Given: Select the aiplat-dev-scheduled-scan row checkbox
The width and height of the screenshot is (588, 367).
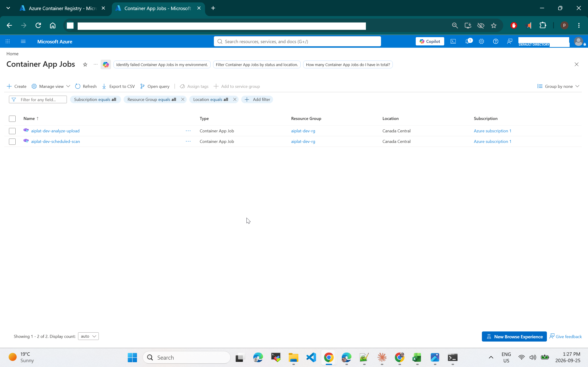Looking at the screenshot, I should pyautogui.click(x=12, y=142).
